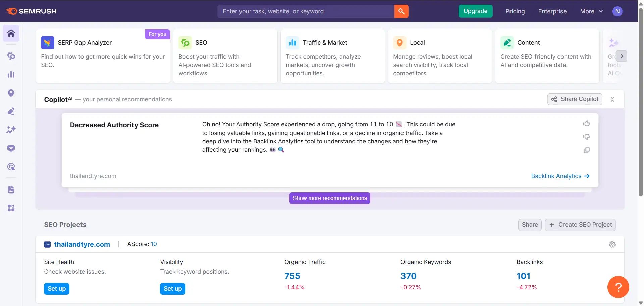Open the orange help question button
The width and height of the screenshot is (644, 306).
pos(618,287)
